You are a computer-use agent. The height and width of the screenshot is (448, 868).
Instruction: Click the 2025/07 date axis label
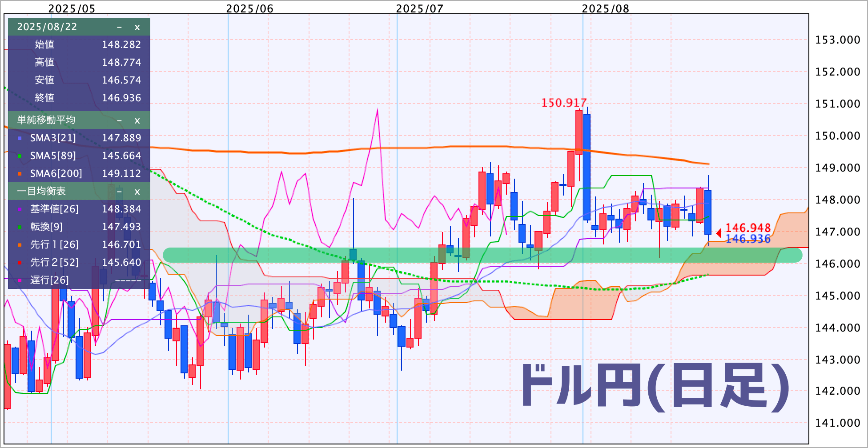click(x=420, y=8)
